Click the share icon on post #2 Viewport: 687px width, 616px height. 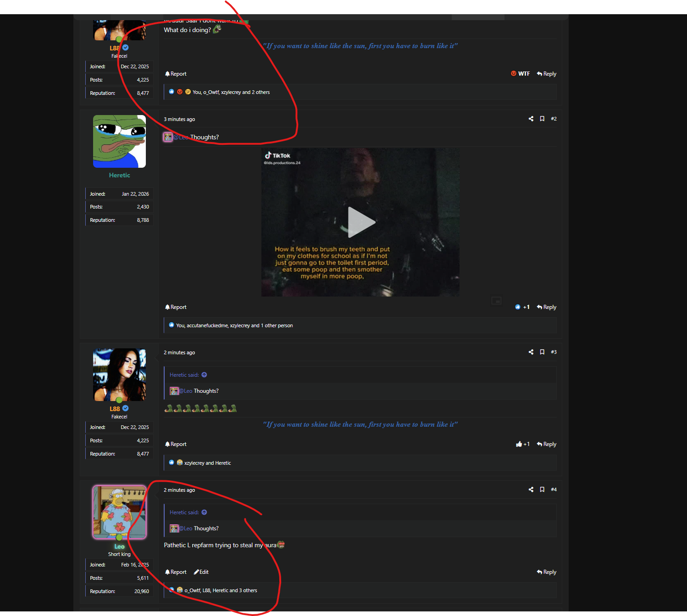(x=531, y=118)
